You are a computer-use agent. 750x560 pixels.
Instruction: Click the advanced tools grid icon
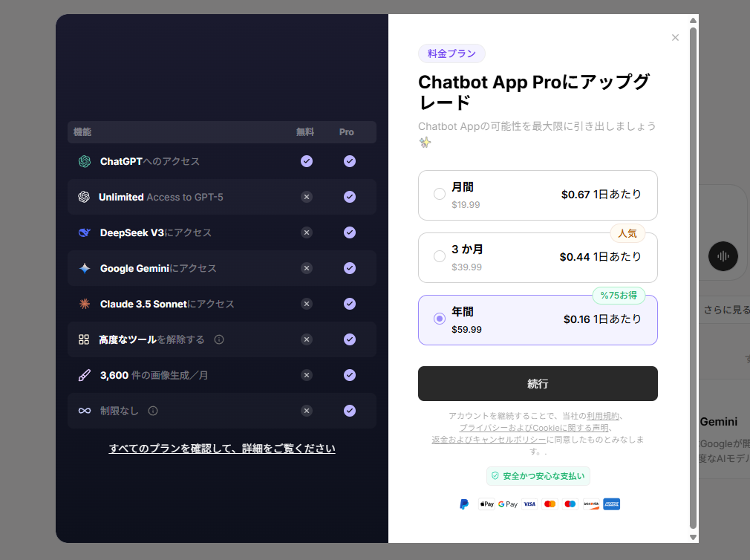pyautogui.click(x=84, y=339)
